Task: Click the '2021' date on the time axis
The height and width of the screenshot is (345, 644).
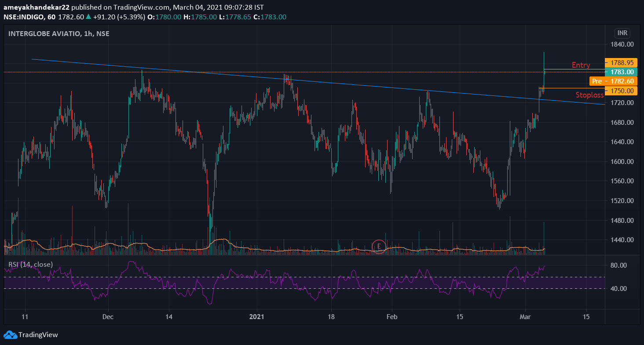Action: (x=256, y=317)
